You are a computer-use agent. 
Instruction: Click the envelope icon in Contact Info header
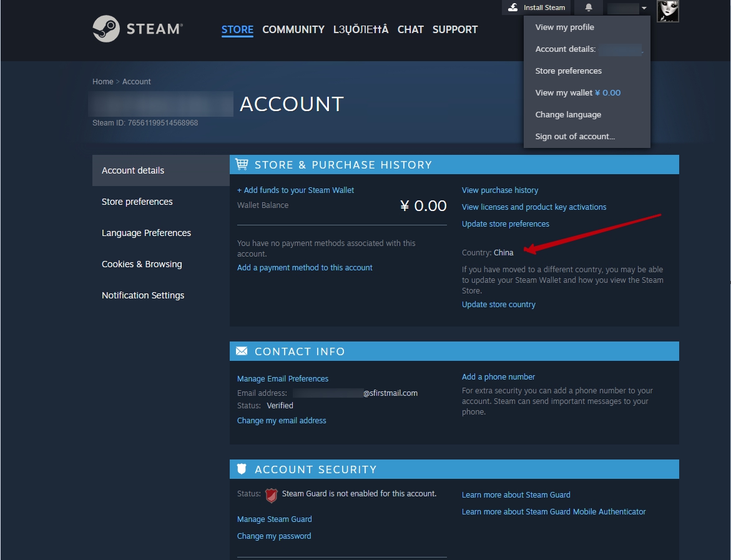point(242,351)
